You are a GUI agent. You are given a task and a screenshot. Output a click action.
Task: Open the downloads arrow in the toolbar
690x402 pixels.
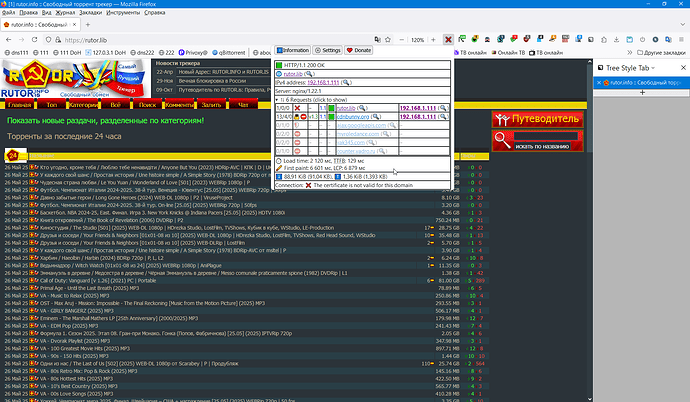pos(617,40)
